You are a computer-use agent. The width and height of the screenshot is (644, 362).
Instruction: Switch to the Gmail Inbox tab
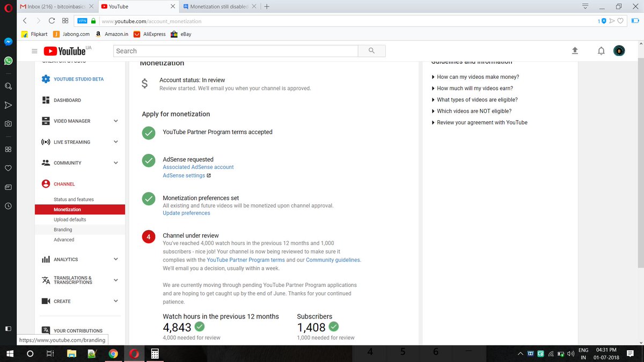point(56,6)
